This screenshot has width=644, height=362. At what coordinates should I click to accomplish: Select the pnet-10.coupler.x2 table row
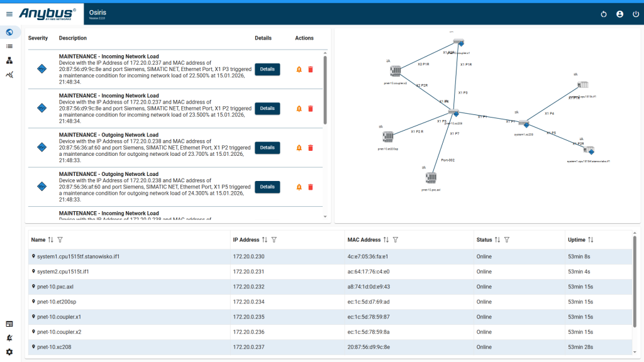click(330, 332)
